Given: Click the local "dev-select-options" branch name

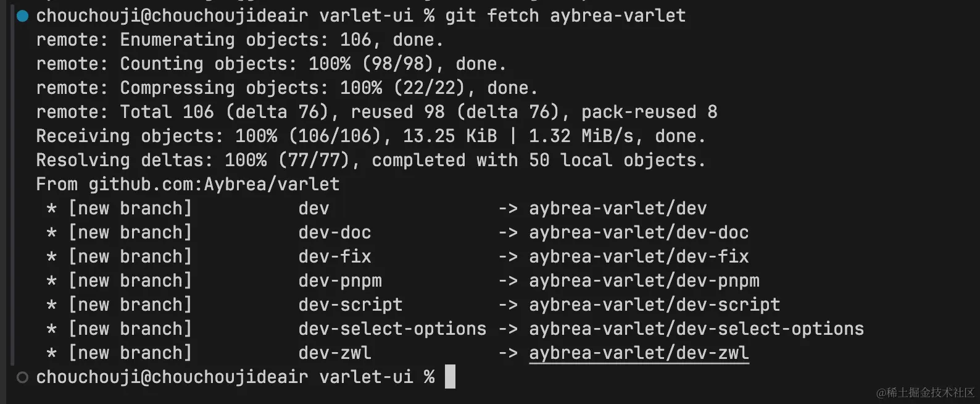Looking at the screenshot, I should [392, 329].
